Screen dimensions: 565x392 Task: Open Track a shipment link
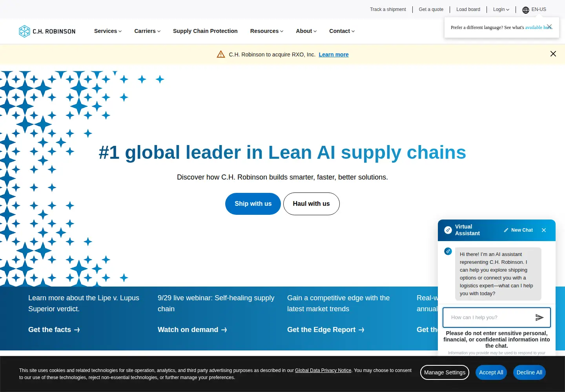(x=388, y=9)
